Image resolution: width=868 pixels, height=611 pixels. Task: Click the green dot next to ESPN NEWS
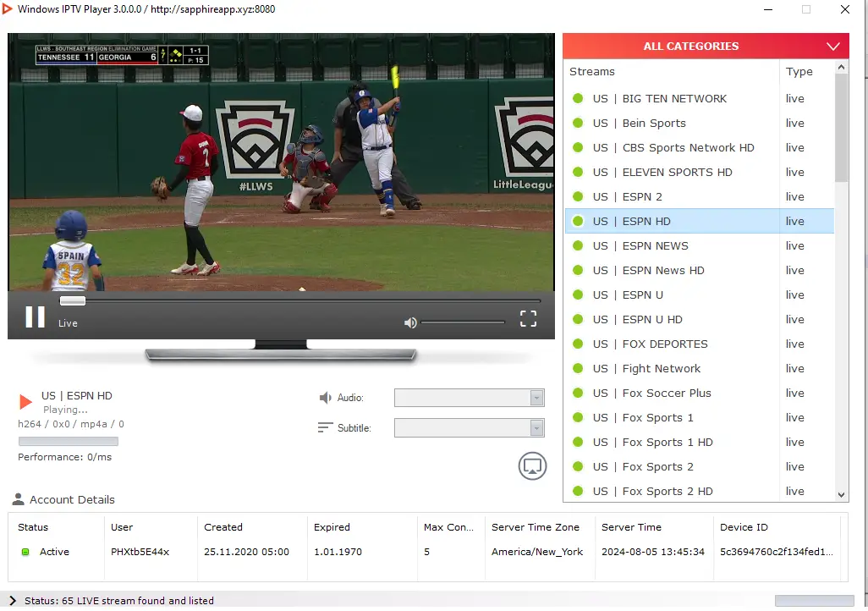578,245
